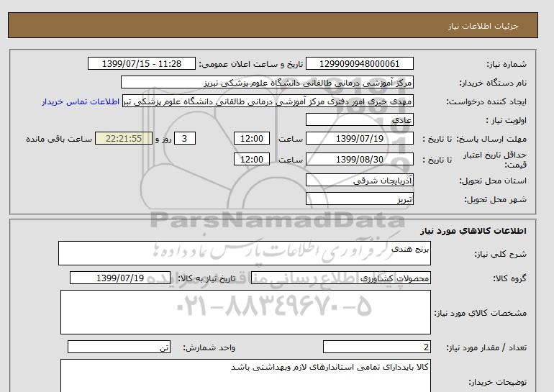Click the response deadline date 1399/07/19

coord(359,138)
